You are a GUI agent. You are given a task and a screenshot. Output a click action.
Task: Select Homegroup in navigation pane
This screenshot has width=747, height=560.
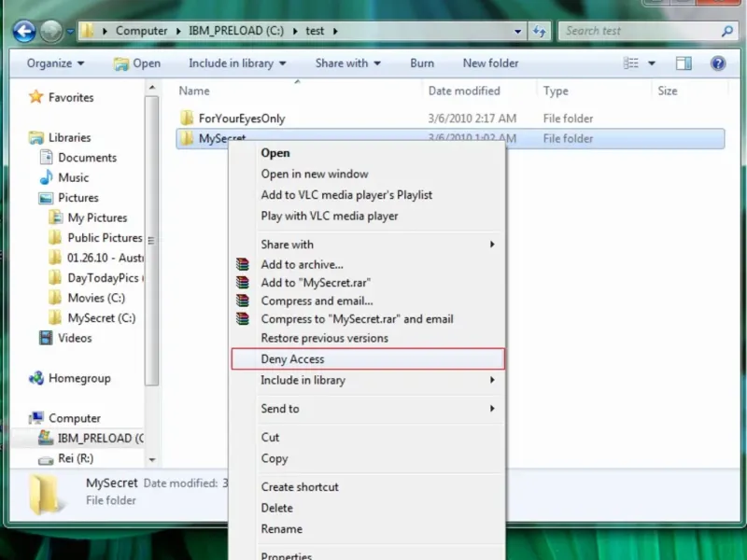tap(69, 378)
